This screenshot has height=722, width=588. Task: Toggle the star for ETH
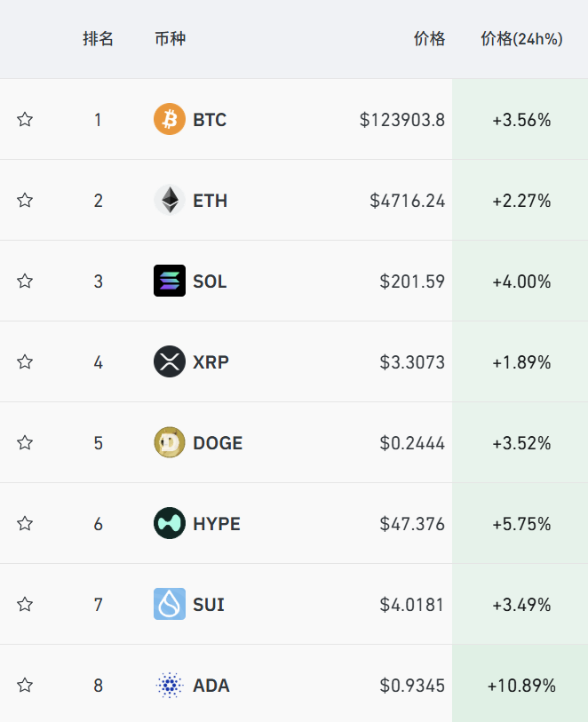(x=25, y=200)
